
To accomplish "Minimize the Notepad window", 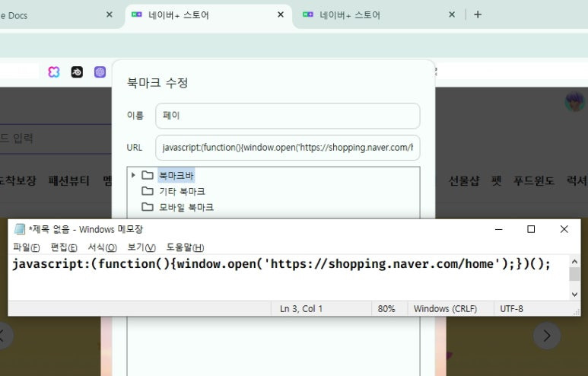I will point(499,229).
